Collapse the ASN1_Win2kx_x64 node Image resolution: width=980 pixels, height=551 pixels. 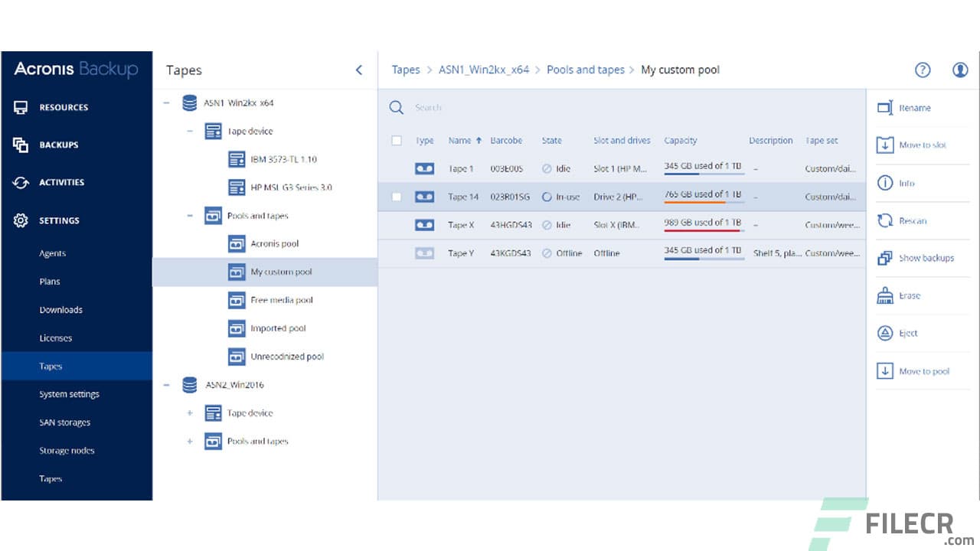pos(165,103)
